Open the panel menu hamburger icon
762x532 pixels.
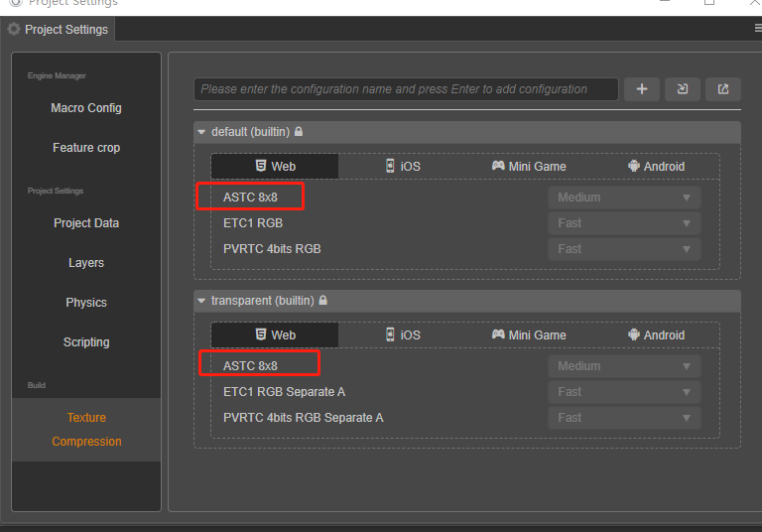[758, 28]
